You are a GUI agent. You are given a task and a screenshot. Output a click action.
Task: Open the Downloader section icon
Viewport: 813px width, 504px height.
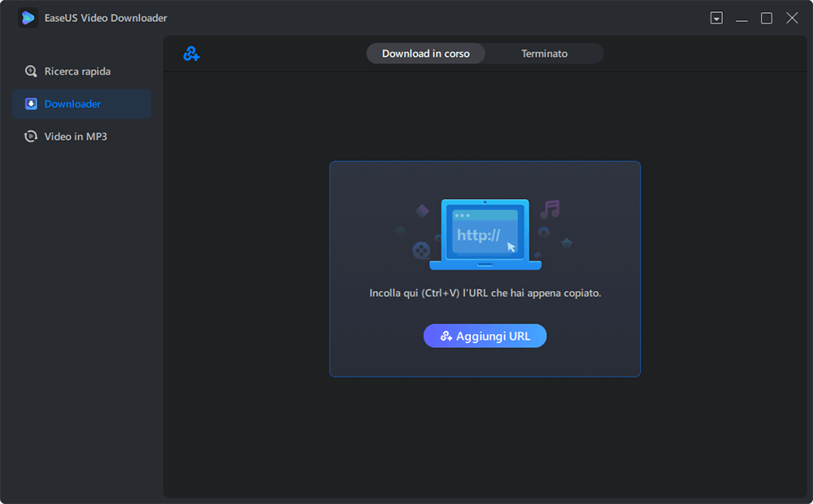coord(32,103)
